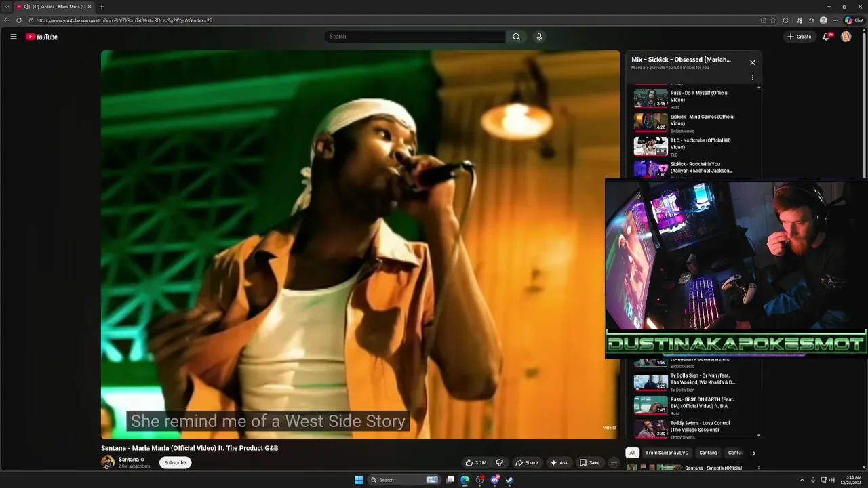Like the video with thumbs up
The height and width of the screenshot is (488, 868).
[x=475, y=463]
